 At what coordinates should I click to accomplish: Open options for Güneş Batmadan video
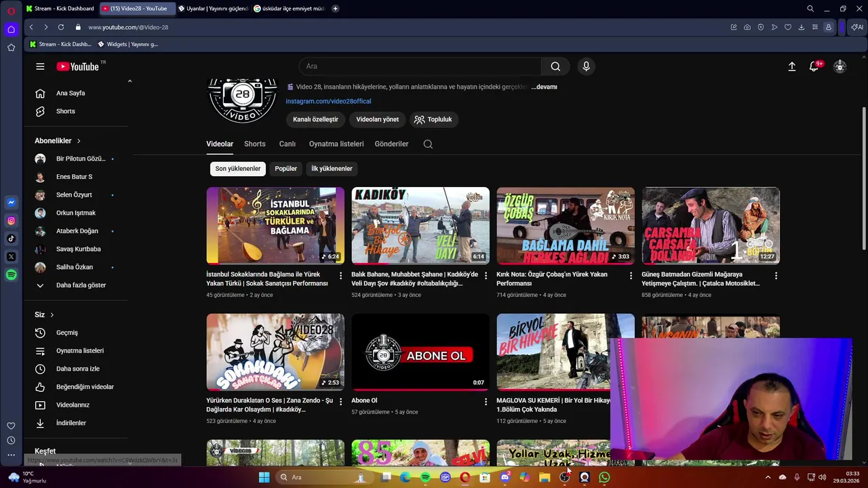tap(776, 276)
